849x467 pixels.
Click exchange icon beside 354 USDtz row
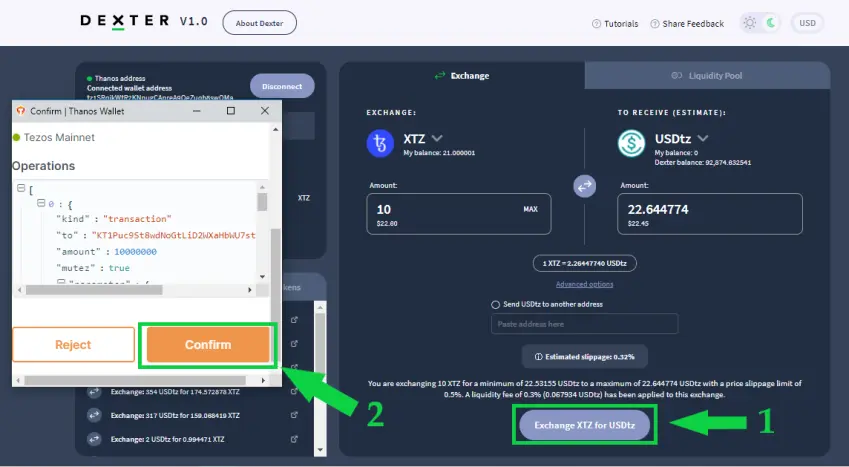click(94, 392)
